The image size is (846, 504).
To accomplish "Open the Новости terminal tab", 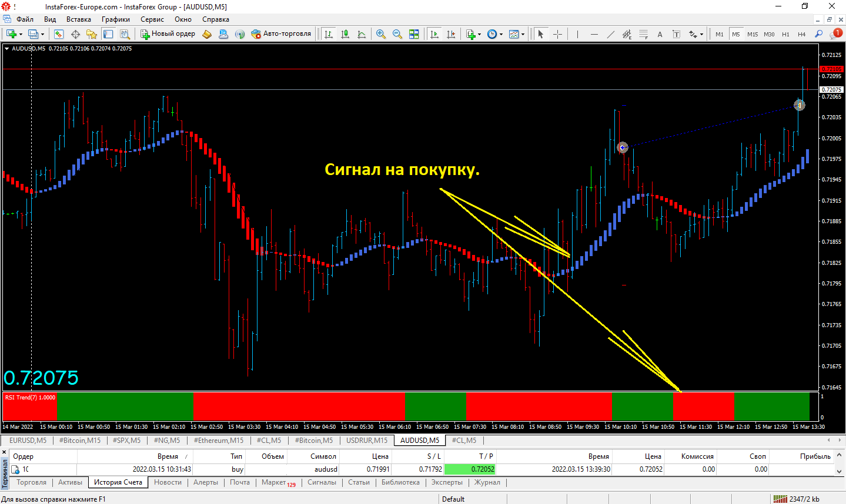I will pyautogui.click(x=168, y=482).
